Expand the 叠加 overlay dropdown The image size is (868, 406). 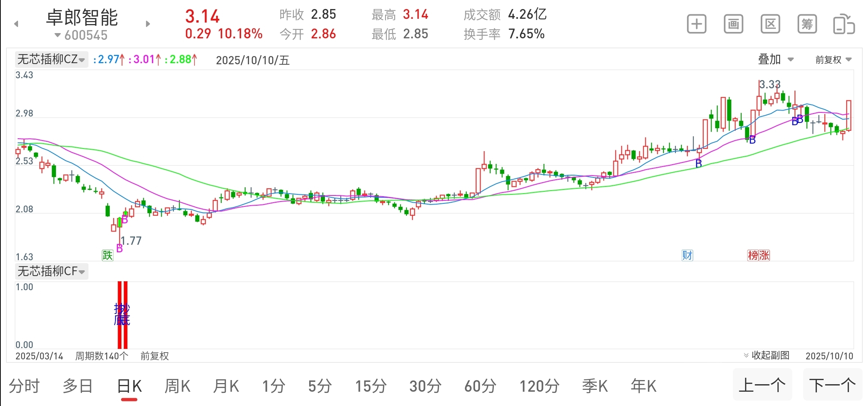tap(775, 59)
